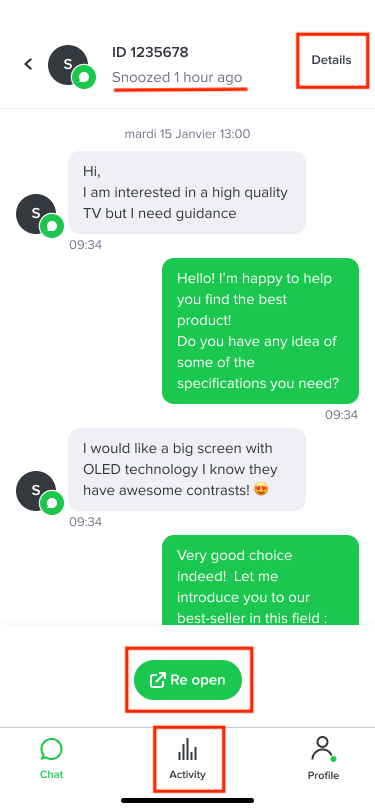
Task: Tap the header avatar with letter S
Action: tap(68, 65)
